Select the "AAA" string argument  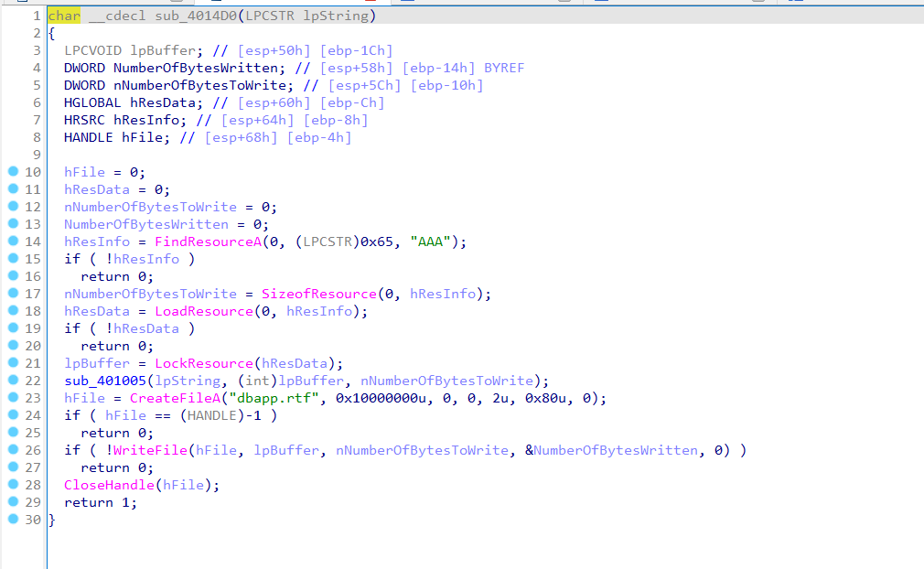pyautogui.click(x=437, y=242)
